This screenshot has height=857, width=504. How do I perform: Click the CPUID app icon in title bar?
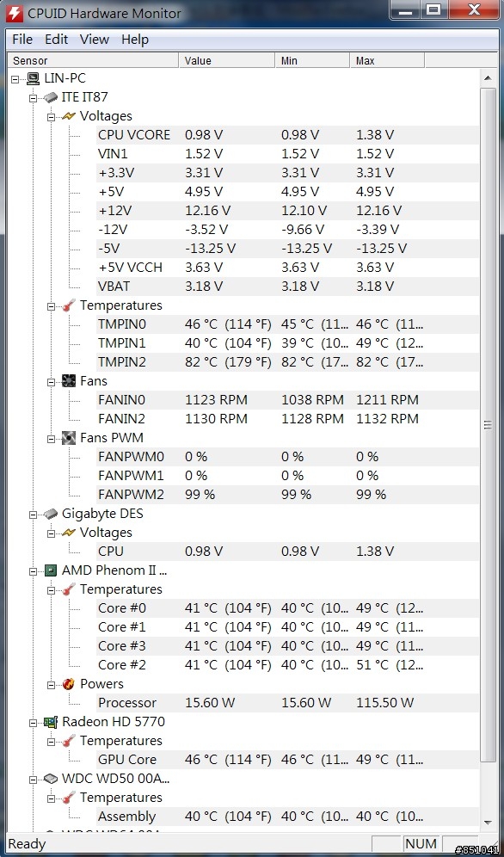click(x=15, y=13)
